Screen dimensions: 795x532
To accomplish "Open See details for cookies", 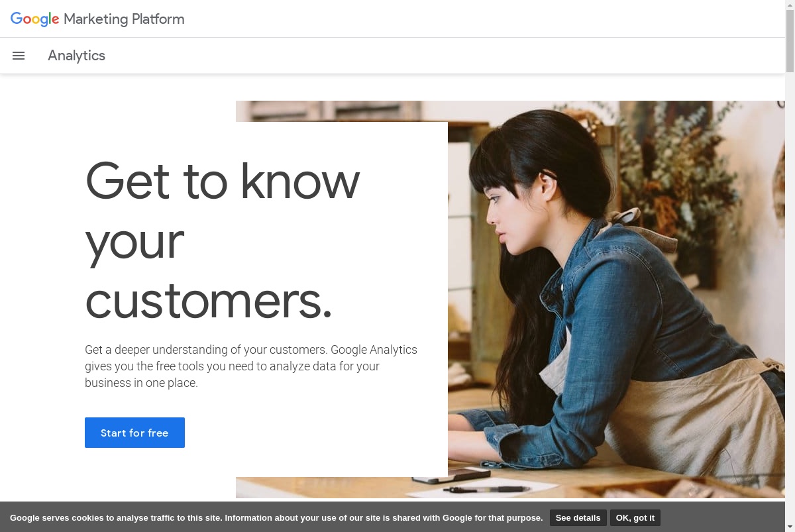I will pos(578,518).
